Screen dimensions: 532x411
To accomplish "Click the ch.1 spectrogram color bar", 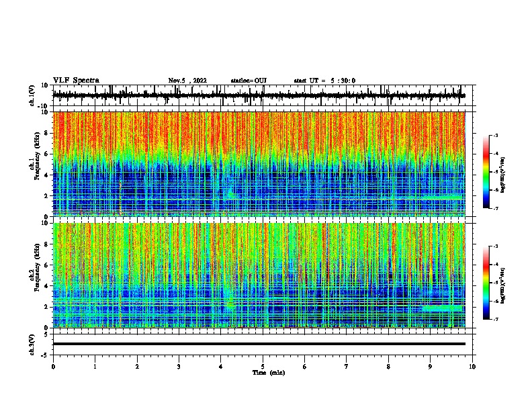I will coord(486,172).
